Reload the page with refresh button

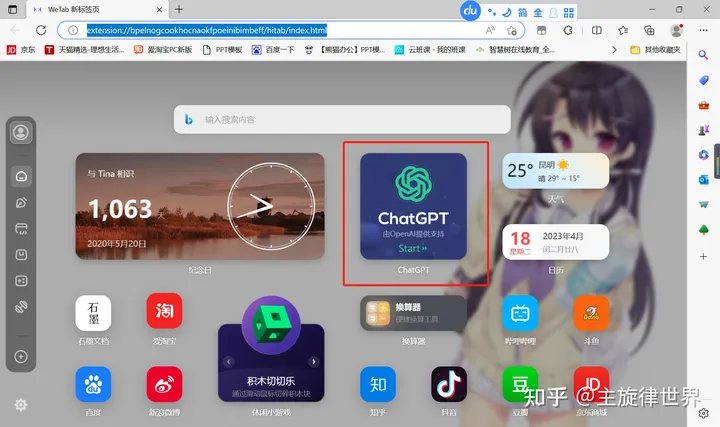(x=41, y=30)
